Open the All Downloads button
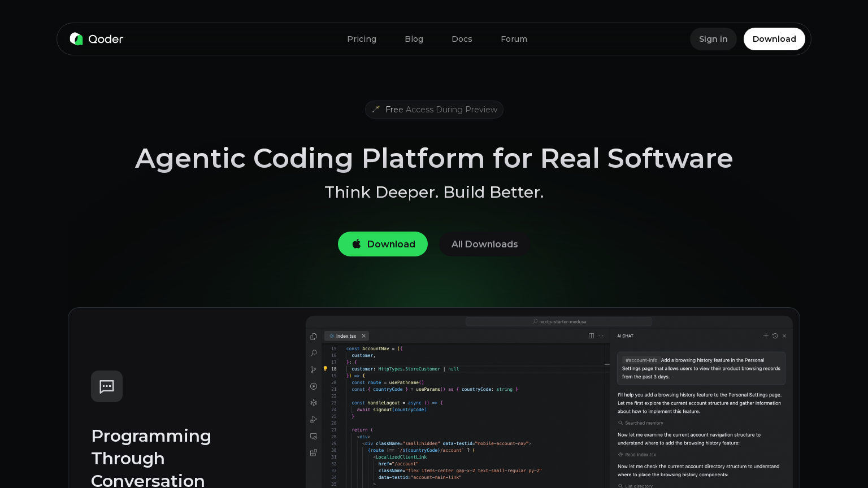868x488 pixels. click(484, 244)
